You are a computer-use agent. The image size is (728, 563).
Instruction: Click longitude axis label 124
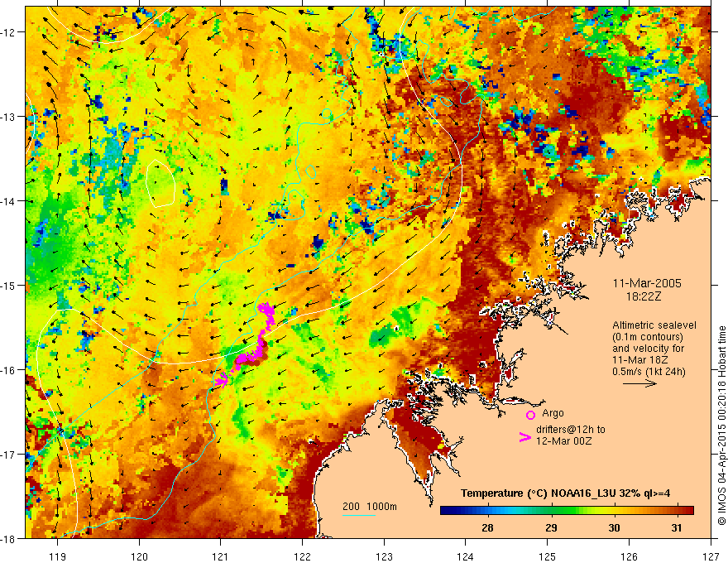[466, 556]
